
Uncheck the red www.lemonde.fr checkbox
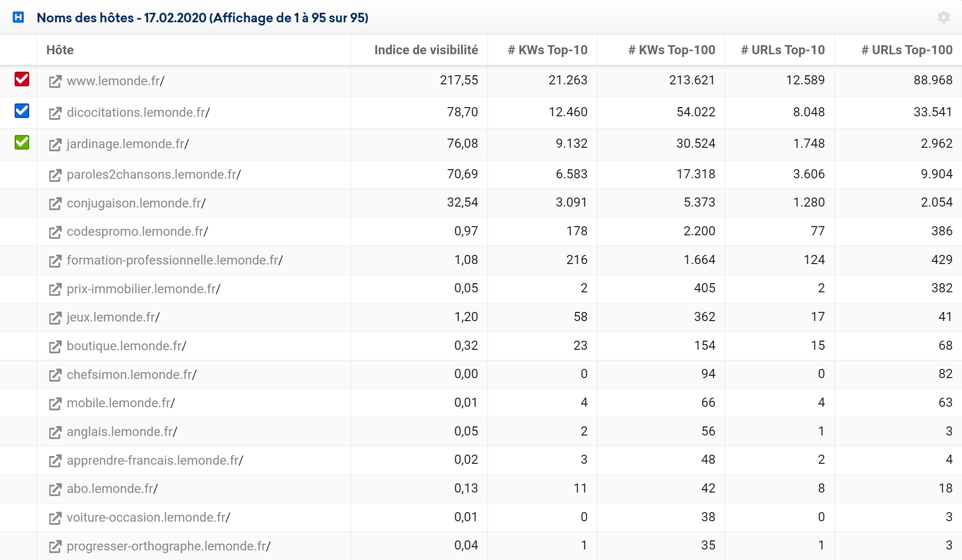(22, 79)
